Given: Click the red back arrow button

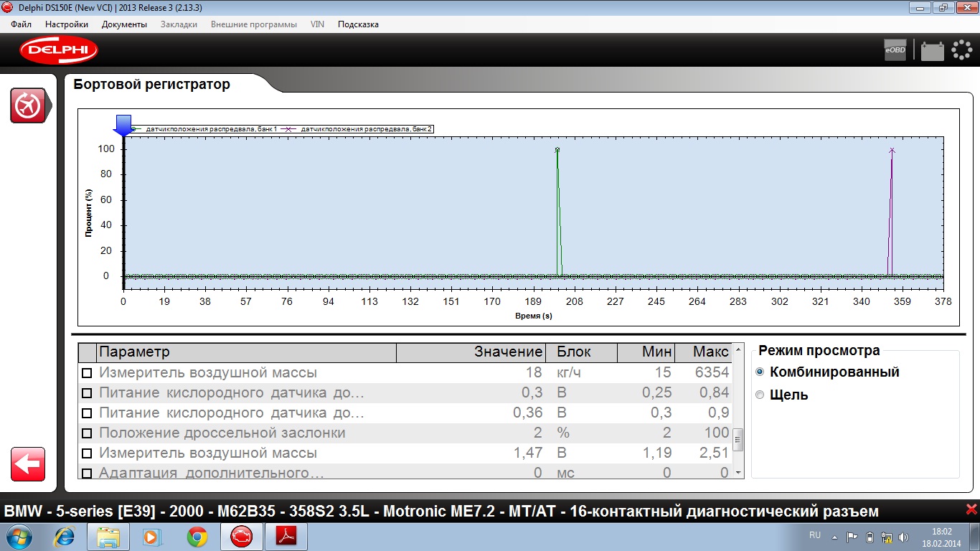Looking at the screenshot, I should point(28,464).
